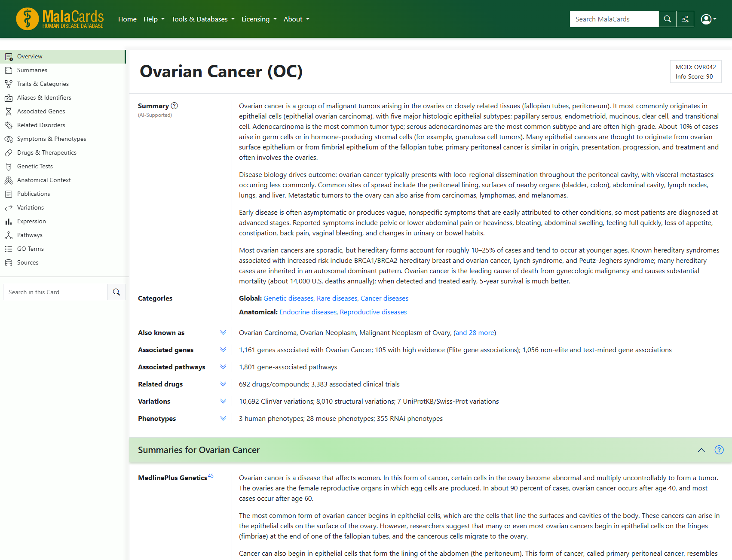732x560 pixels.
Task: Select the Associated Genes sidebar icon
Action: point(9,111)
